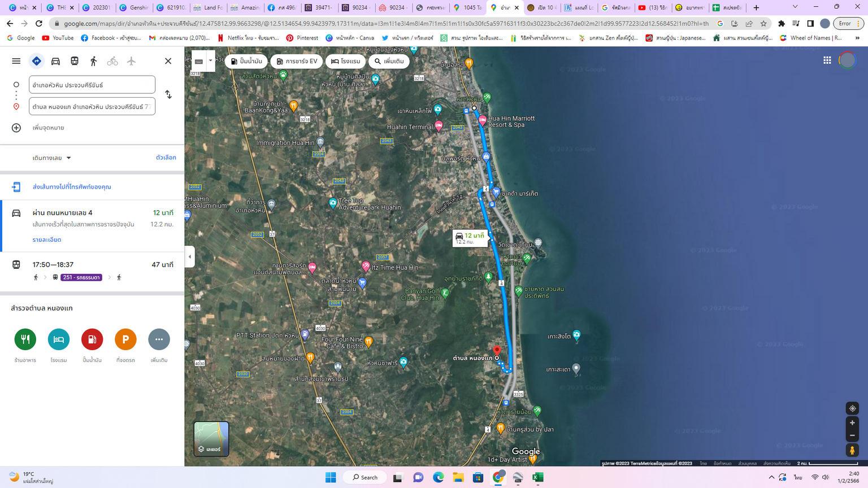Reload the current page
868x488 pixels.
[x=38, y=24]
